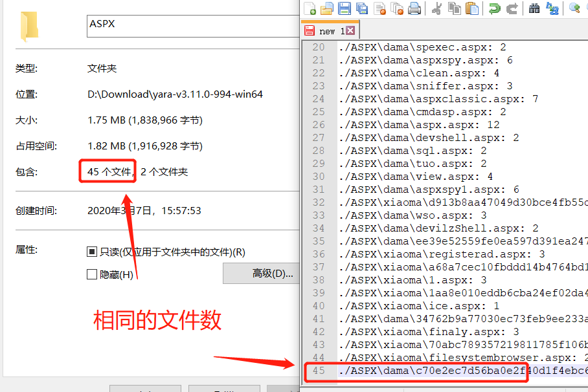The height and width of the screenshot is (392, 588).
Task: Click the location path D:\Download\yara-v3.11.0-994-win64
Action: pyautogui.click(x=175, y=94)
